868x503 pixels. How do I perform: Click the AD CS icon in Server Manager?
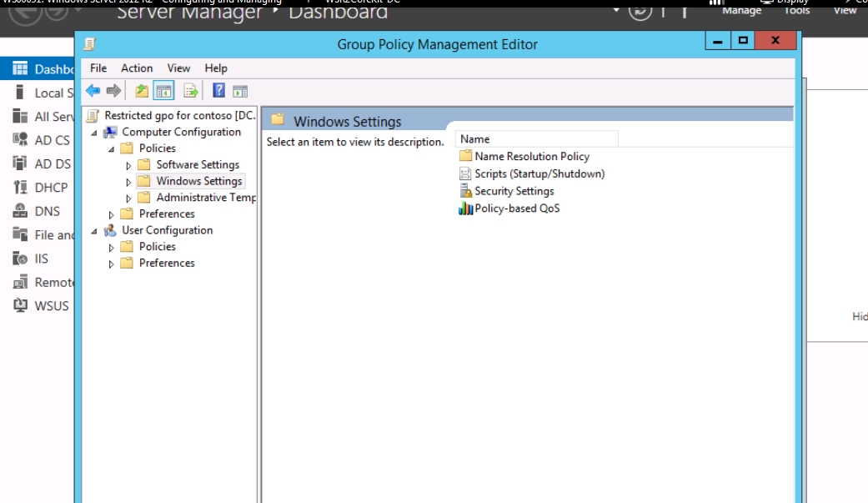point(20,139)
